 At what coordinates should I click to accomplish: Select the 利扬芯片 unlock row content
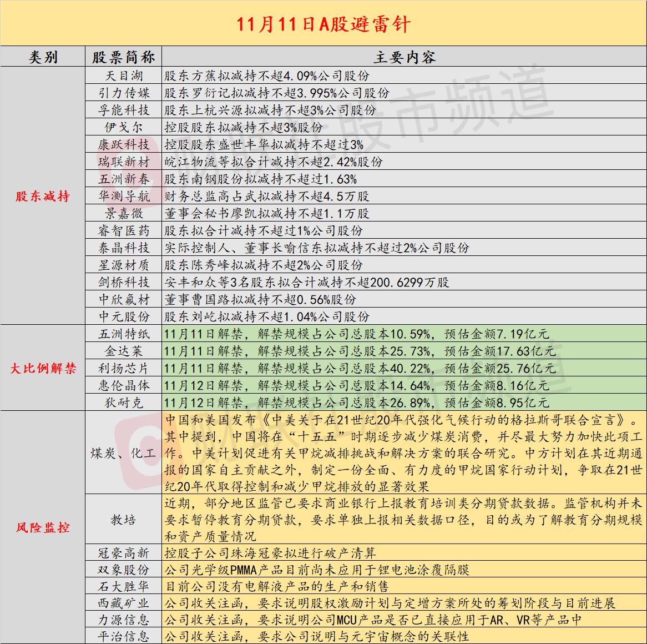tap(405, 368)
